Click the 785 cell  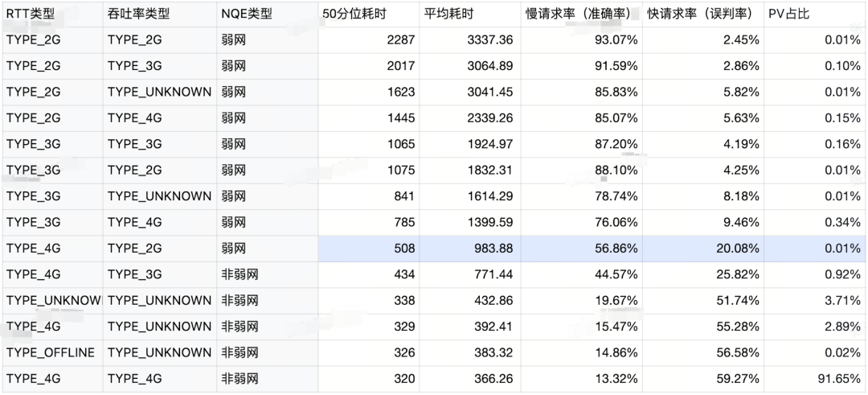coord(369,222)
